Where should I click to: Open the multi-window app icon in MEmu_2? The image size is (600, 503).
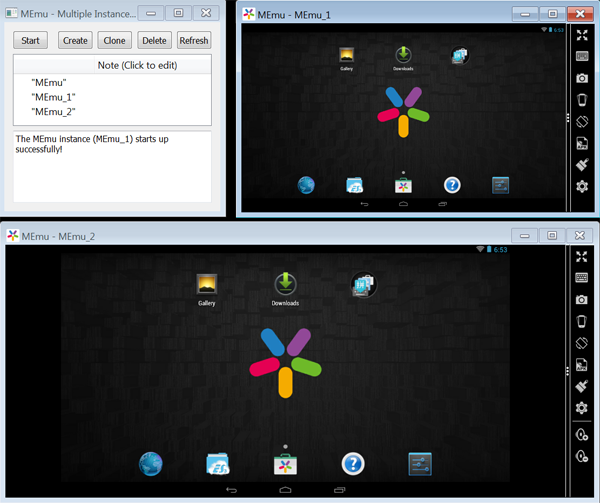(364, 285)
